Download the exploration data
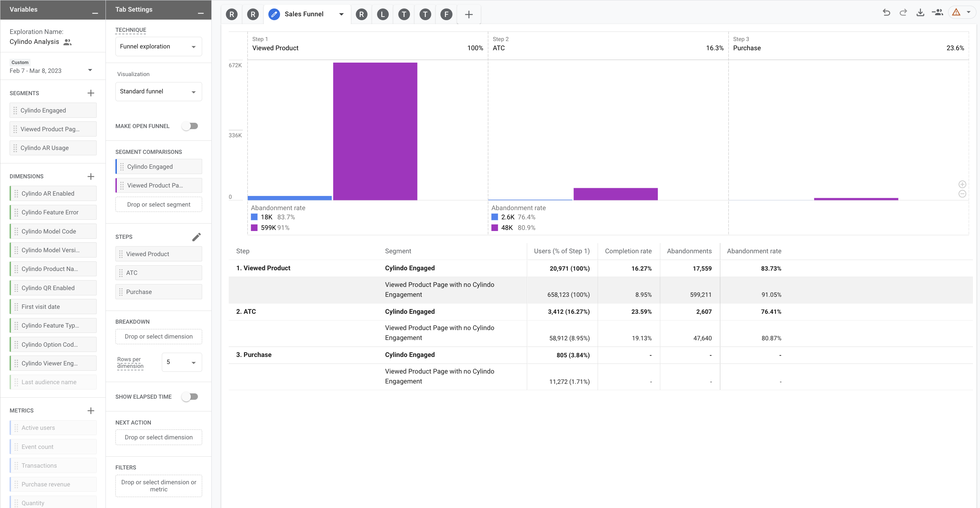The width and height of the screenshot is (980, 508). (920, 12)
